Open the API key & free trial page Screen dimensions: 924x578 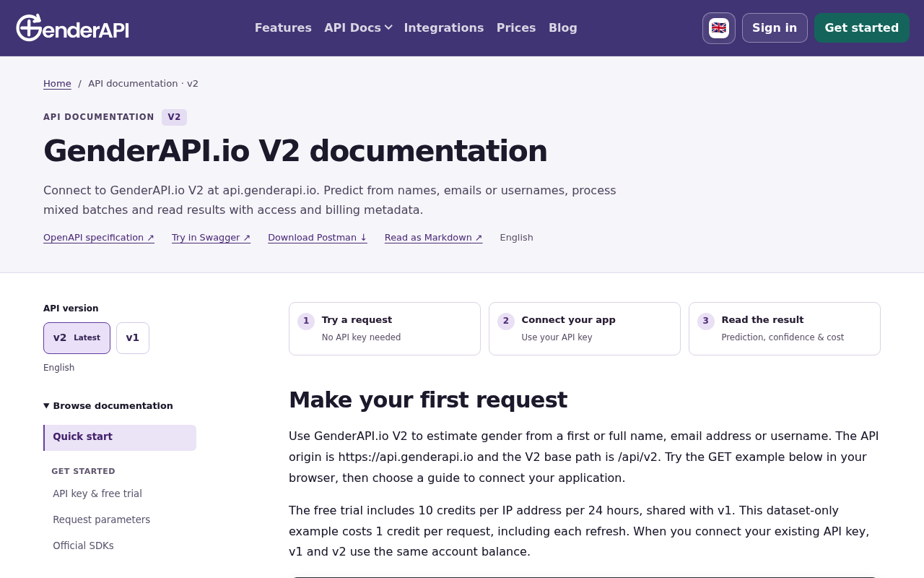pyautogui.click(x=97, y=494)
